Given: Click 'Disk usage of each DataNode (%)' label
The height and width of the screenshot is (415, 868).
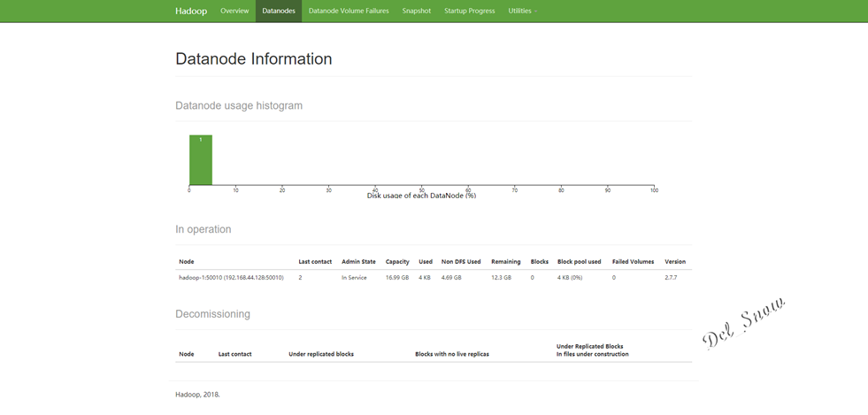Looking at the screenshot, I should [x=421, y=196].
